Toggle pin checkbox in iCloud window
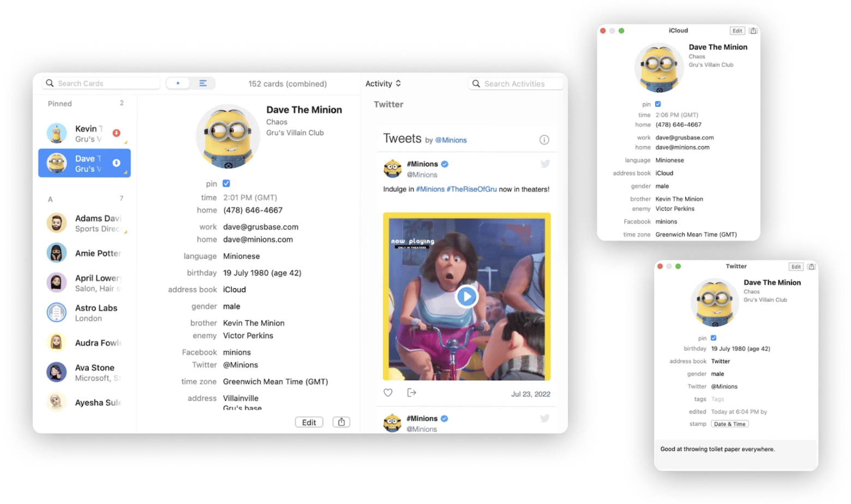 click(658, 104)
